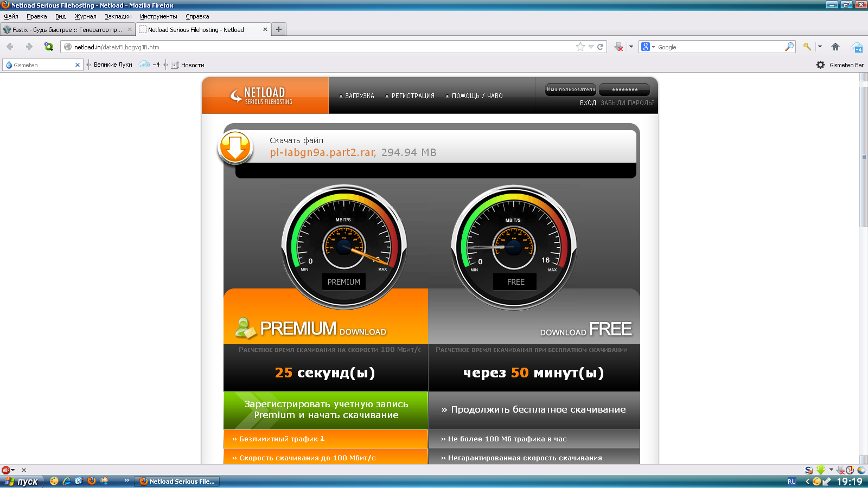
Task: Open the Firefox quick launch icon
Action: coord(92,481)
